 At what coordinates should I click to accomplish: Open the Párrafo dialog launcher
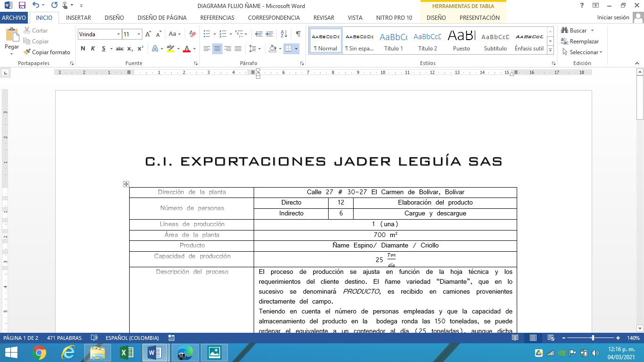[301, 63]
